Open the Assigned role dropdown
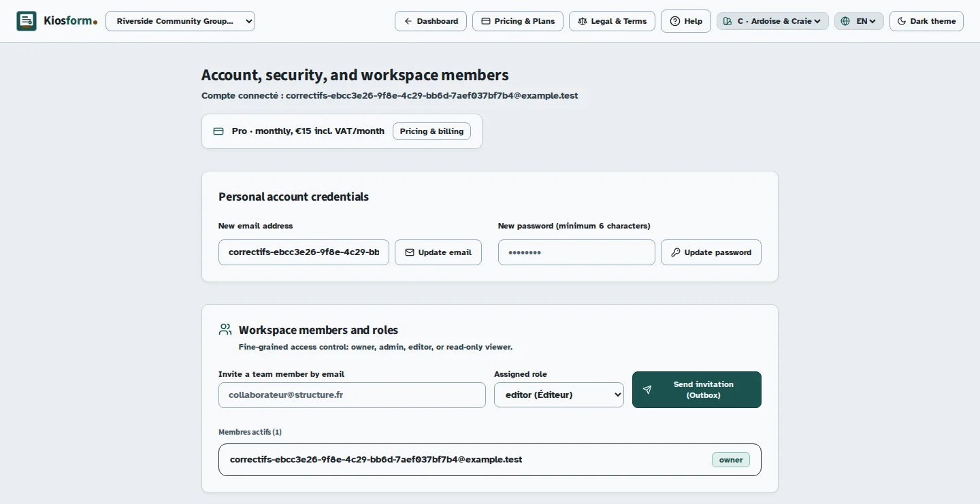980x504 pixels. 559,394
